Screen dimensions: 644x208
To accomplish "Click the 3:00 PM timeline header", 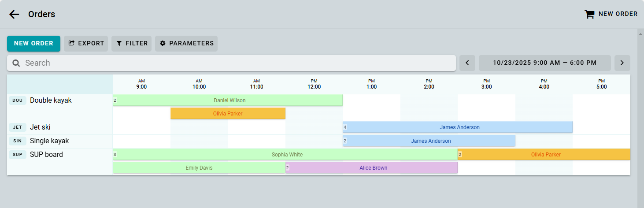I will click(486, 84).
